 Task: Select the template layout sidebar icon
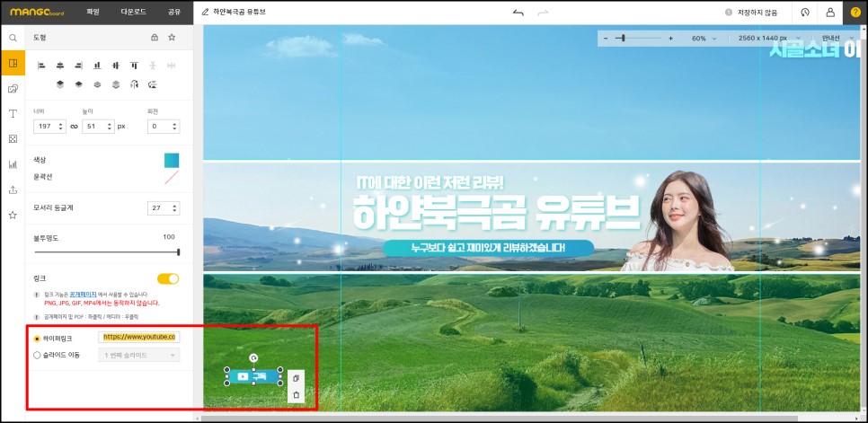click(x=13, y=63)
